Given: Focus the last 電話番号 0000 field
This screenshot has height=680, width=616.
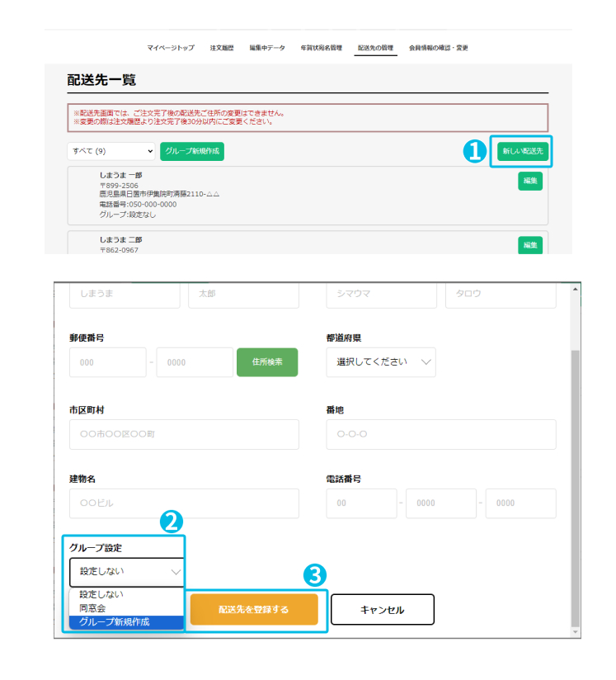Looking at the screenshot, I should tap(520, 503).
